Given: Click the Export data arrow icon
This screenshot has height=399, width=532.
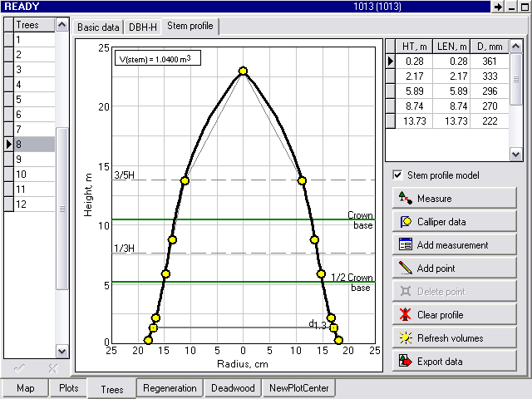Looking at the screenshot, I should point(406,361).
